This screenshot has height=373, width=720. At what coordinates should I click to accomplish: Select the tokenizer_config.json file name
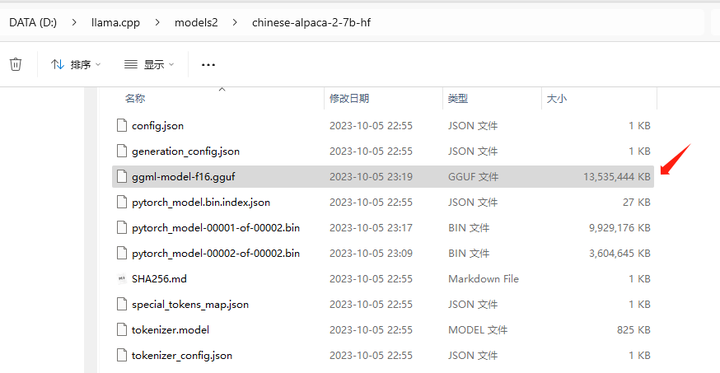coord(182,356)
